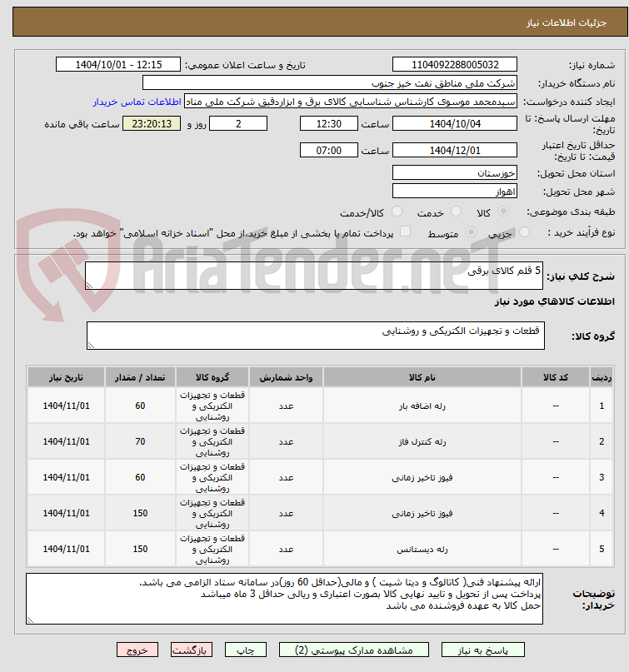Click the پاسخ به نیاز button
The image size is (629, 672).
click(483, 650)
